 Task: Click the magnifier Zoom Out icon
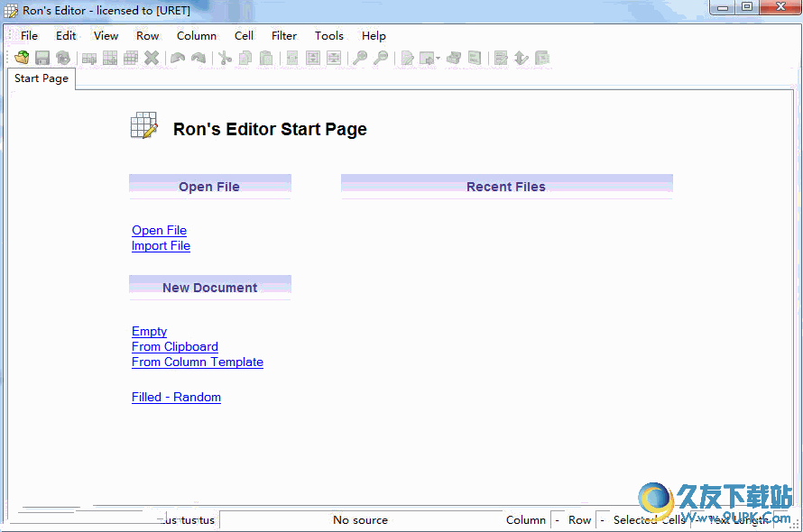point(381,58)
